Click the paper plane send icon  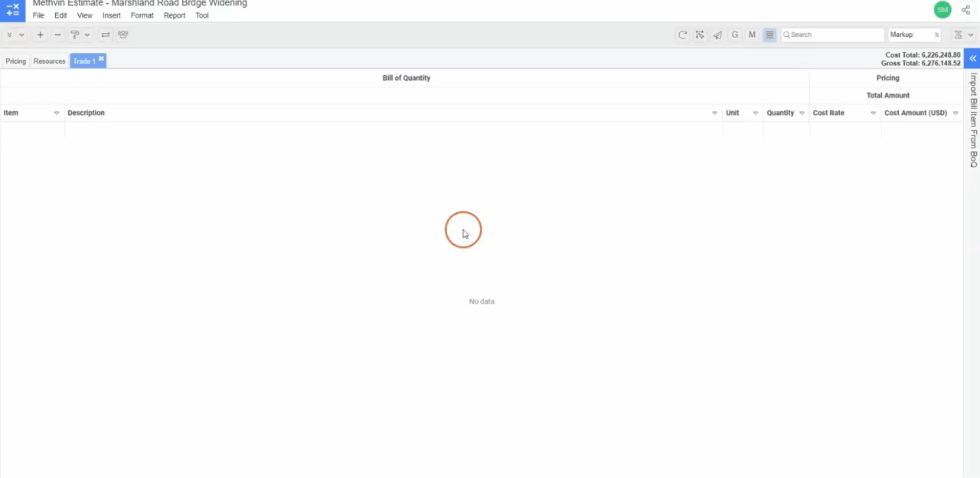pyautogui.click(x=717, y=35)
